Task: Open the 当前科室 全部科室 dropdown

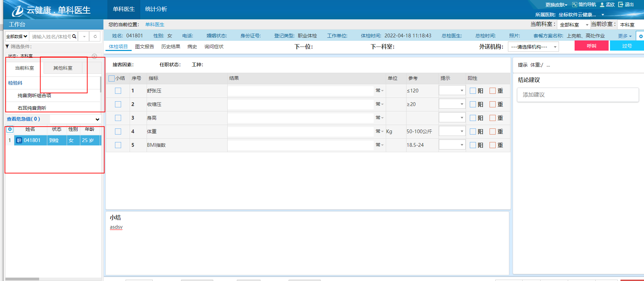Action: [574, 25]
